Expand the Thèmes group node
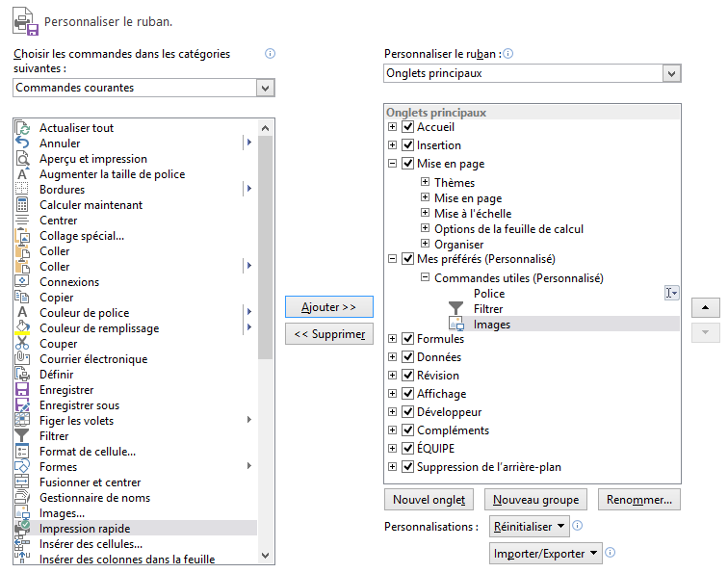This screenshot has height=573, width=728. 425,183
